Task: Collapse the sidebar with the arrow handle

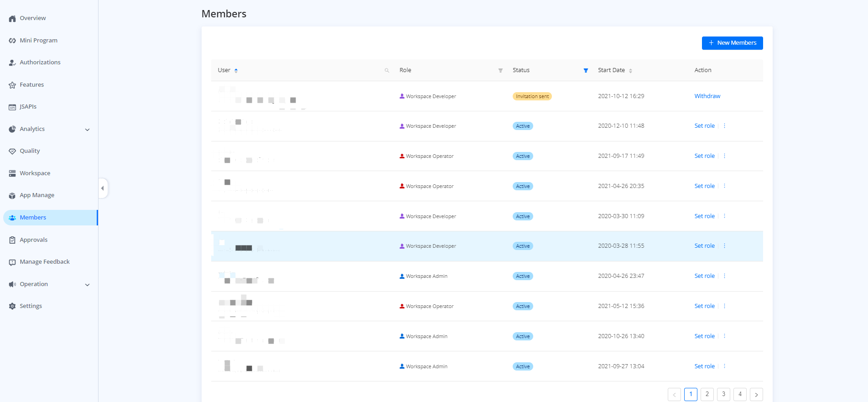Action: 103,188
